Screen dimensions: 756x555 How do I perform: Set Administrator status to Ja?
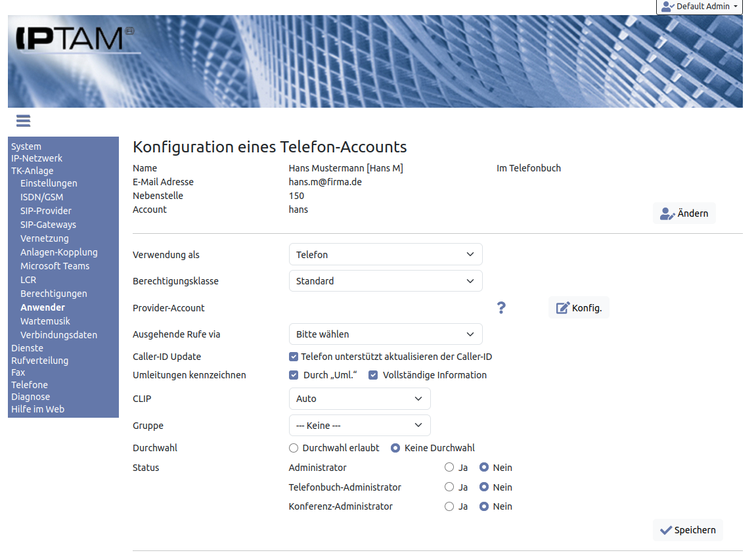449,468
